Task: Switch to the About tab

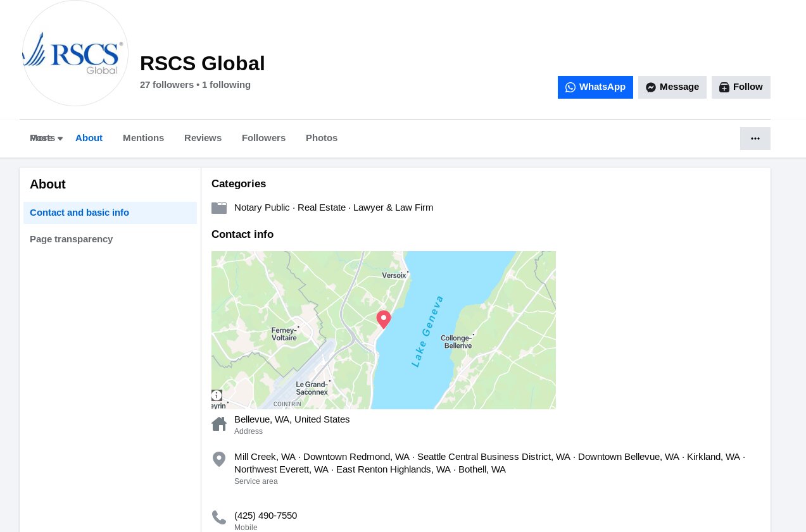Action: tap(89, 138)
